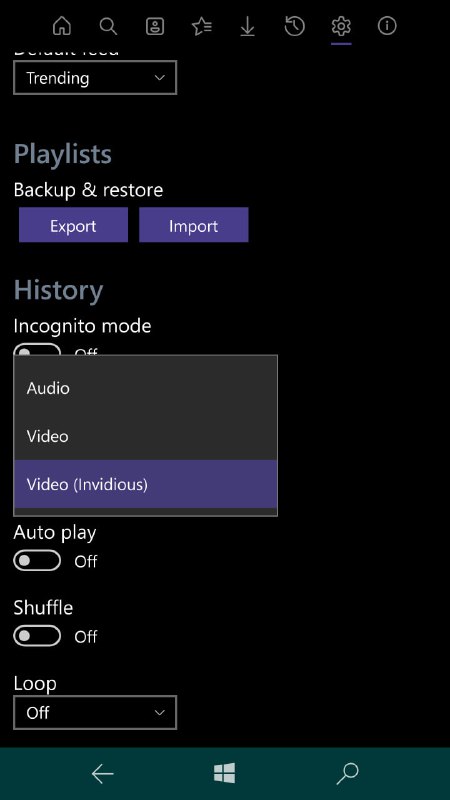450x800 pixels.
Task: Tap the Back arrow in navigation bar
Action: click(x=103, y=774)
